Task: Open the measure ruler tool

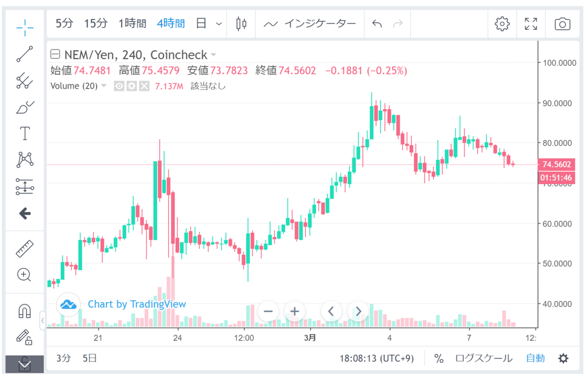Action: click(24, 248)
